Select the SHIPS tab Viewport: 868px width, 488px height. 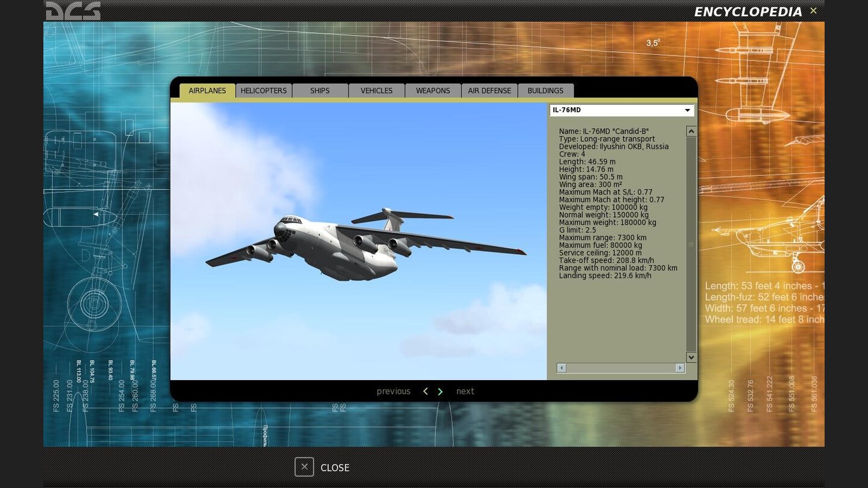click(320, 90)
